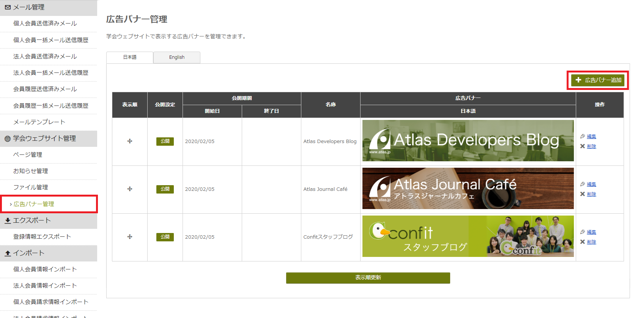Click the エクスポート section header

tap(49, 220)
